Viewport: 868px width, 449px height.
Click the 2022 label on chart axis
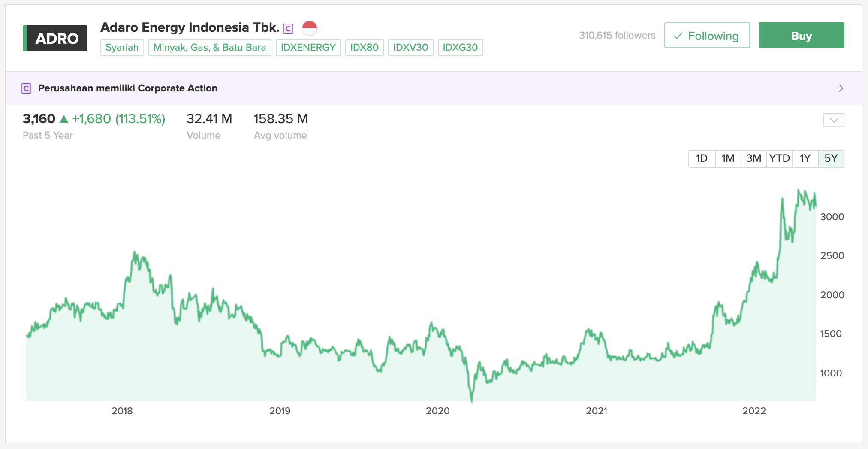754,411
